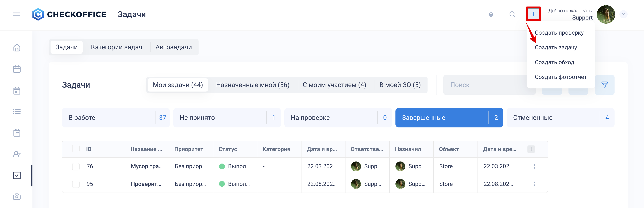Open the funnel filter button
The width and height of the screenshot is (644, 208).
click(604, 85)
